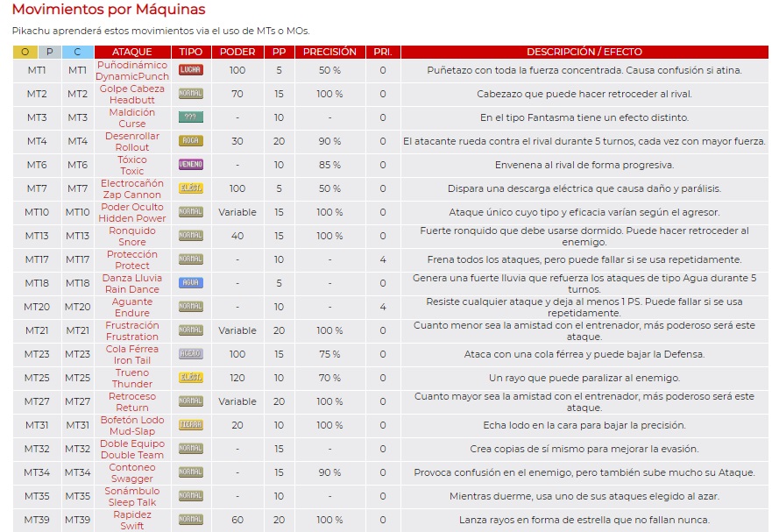The height and width of the screenshot is (532, 779).
Task: Click the PRI. column header
Action: (x=383, y=52)
